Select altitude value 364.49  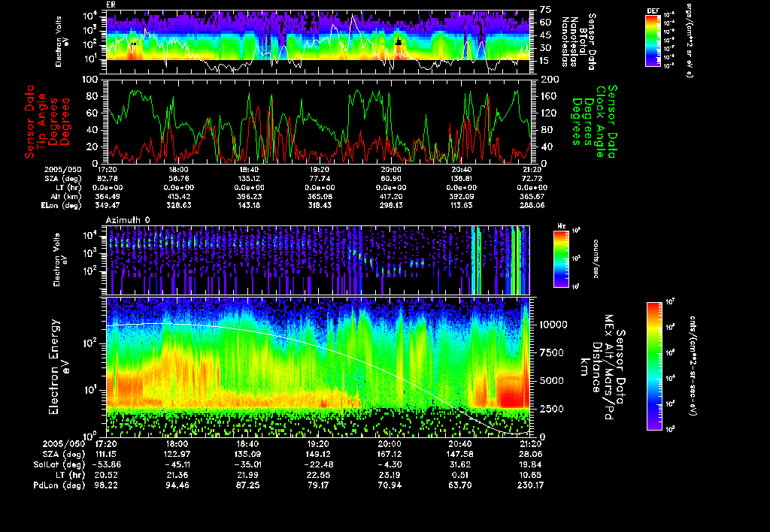click(107, 196)
